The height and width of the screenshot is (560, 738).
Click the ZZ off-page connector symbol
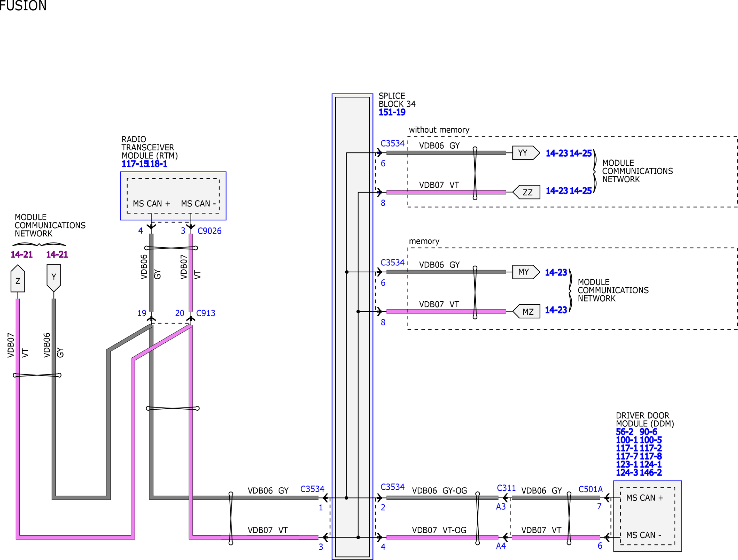coord(526,192)
